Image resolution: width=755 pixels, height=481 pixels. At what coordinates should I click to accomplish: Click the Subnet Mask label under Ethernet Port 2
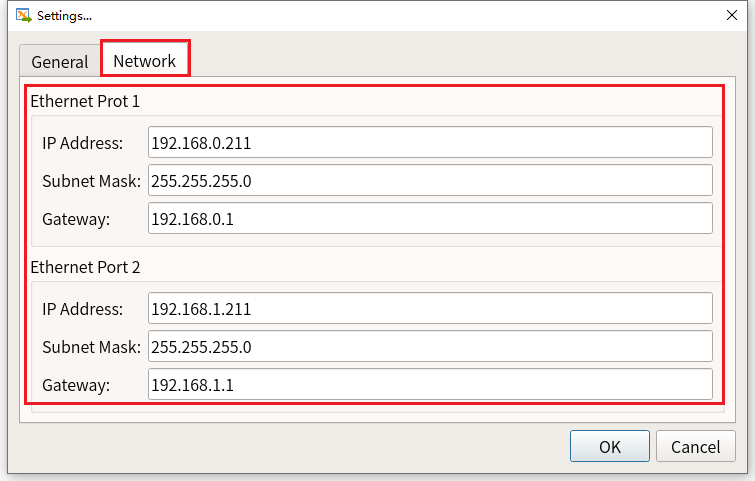(91, 347)
